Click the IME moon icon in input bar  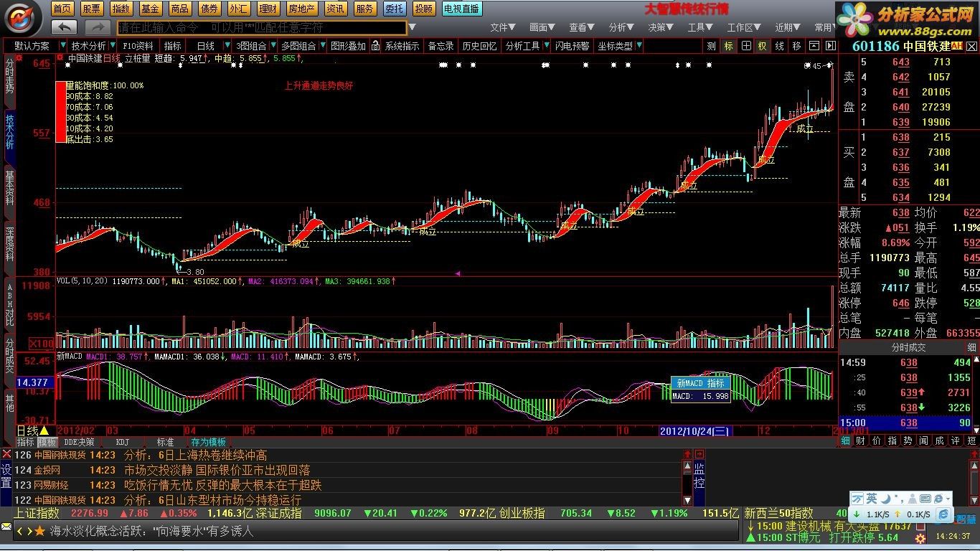point(886,499)
